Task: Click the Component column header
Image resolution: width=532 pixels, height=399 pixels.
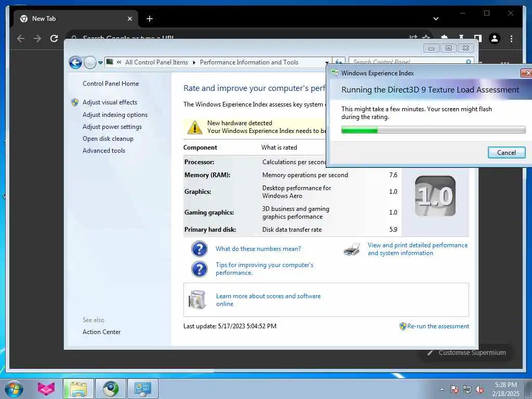Action: pyautogui.click(x=200, y=147)
